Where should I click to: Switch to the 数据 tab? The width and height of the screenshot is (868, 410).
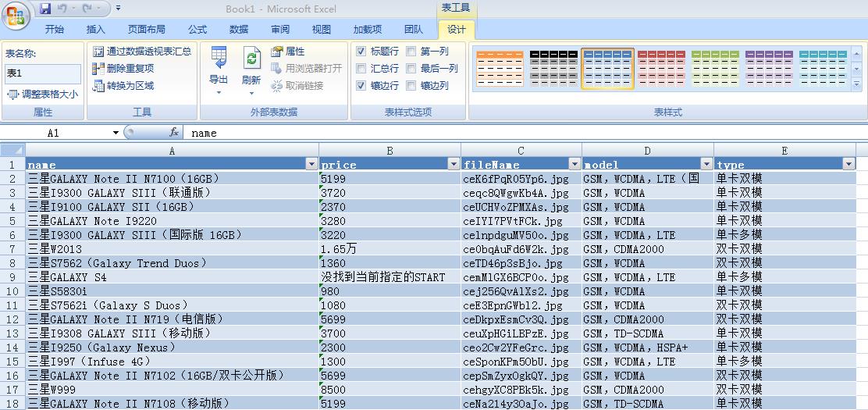tap(239, 30)
